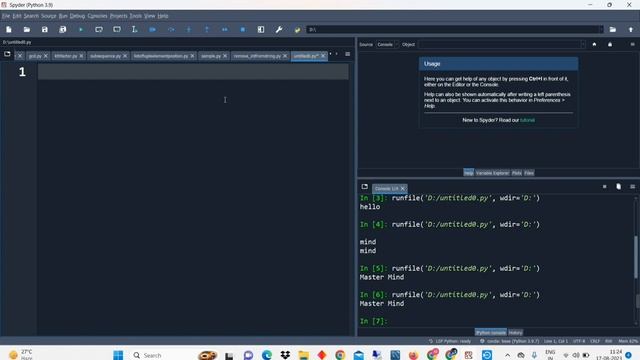640x360 pixels.
Task: Expand Help Object combo box arrow
Action: 582,44
